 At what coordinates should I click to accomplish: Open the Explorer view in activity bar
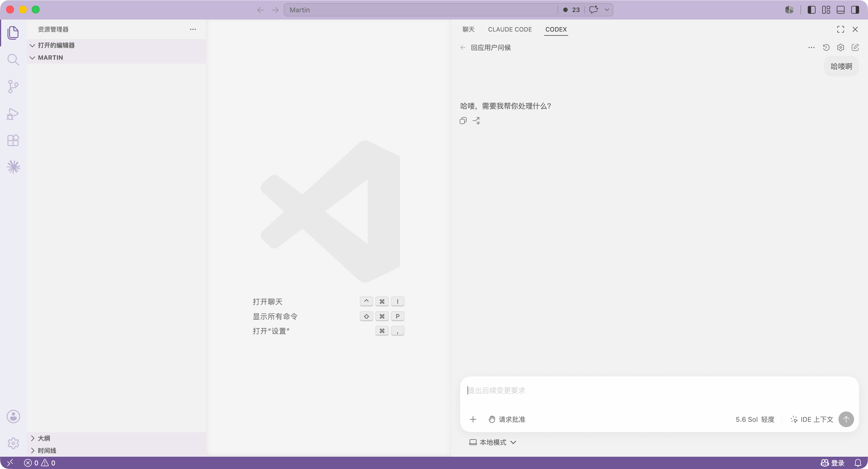tap(13, 33)
